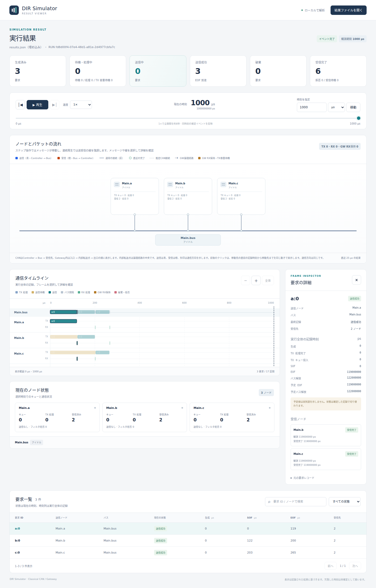Select the Main.c node icon in diagram
This screenshot has width=376, height=588.
tap(224, 184)
